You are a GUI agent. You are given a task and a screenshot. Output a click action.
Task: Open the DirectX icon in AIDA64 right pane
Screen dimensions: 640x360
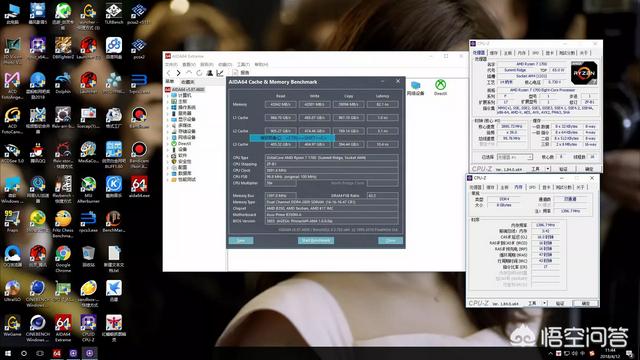click(x=440, y=87)
